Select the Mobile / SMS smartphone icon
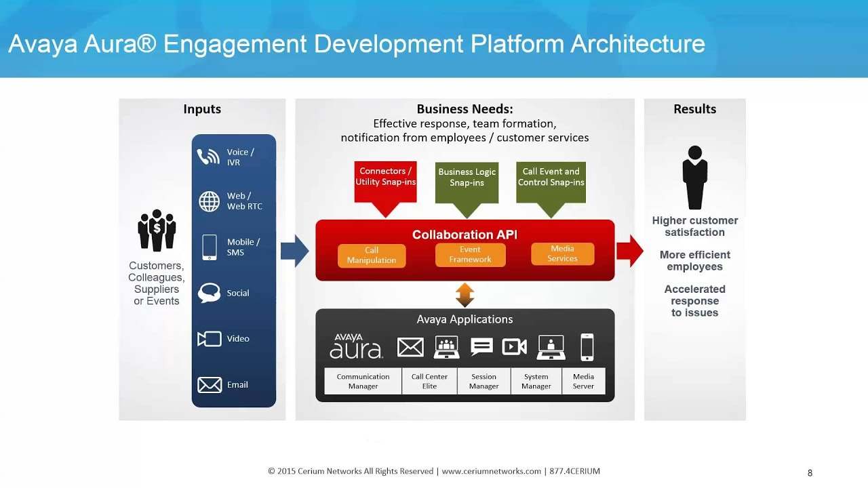 [x=208, y=247]
